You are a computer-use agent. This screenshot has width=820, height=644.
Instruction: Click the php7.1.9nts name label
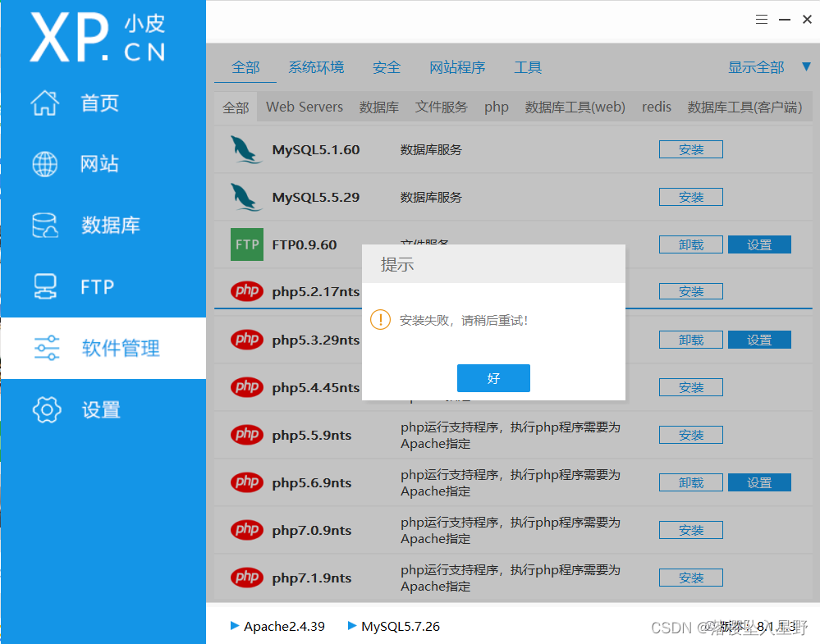tap(312, 578)
